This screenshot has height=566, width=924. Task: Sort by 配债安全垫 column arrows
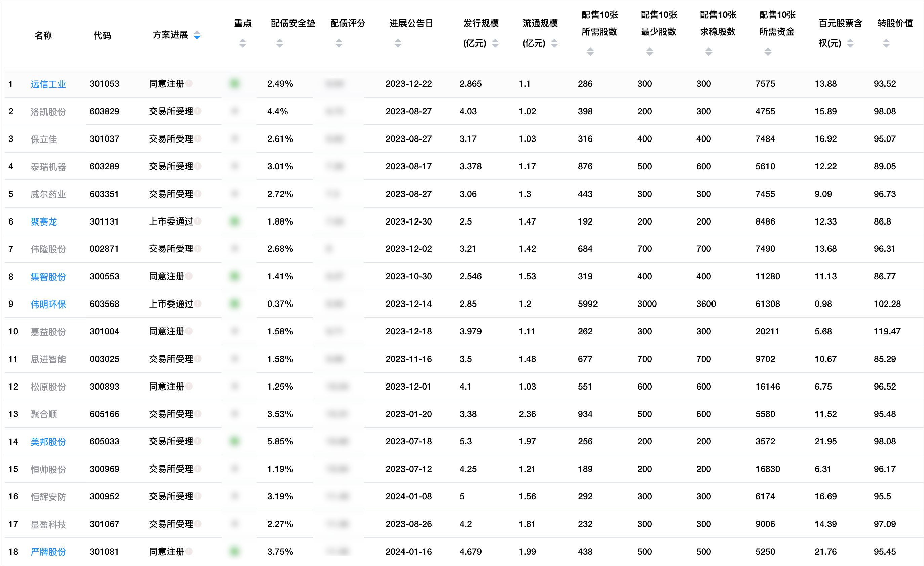click(x=279, y=43)
